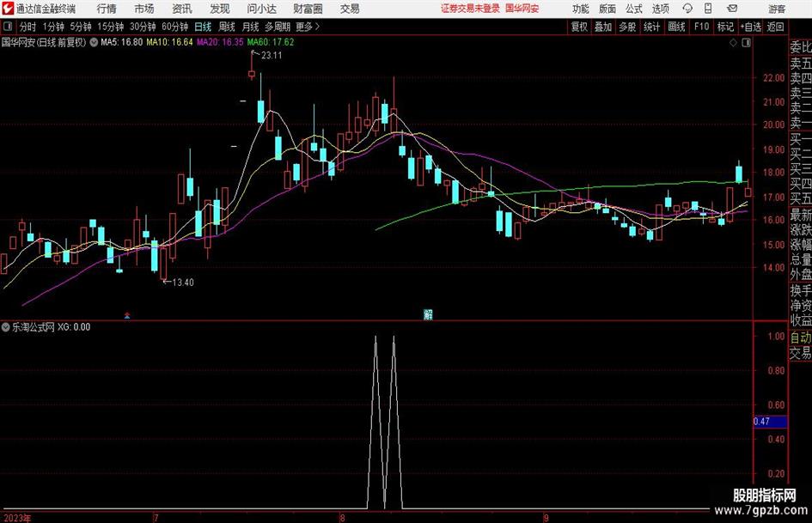Click the 画线 drawing button
This screenshot has width=812, height=523.
pyautogui.click(x=676, y=27)
